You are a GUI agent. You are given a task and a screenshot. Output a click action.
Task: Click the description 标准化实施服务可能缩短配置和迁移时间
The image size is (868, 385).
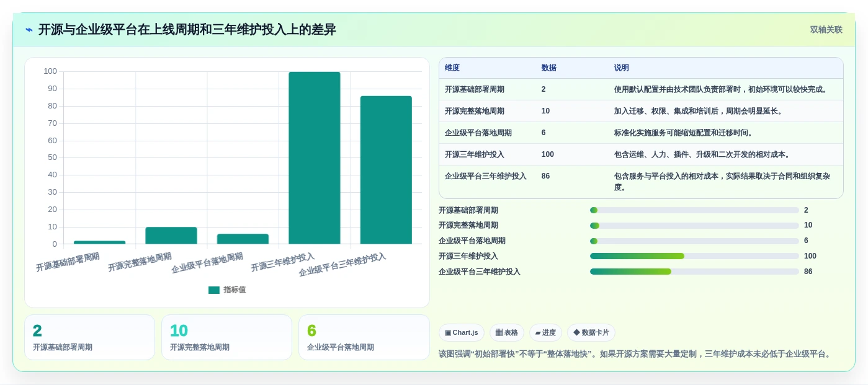(684, 133)
